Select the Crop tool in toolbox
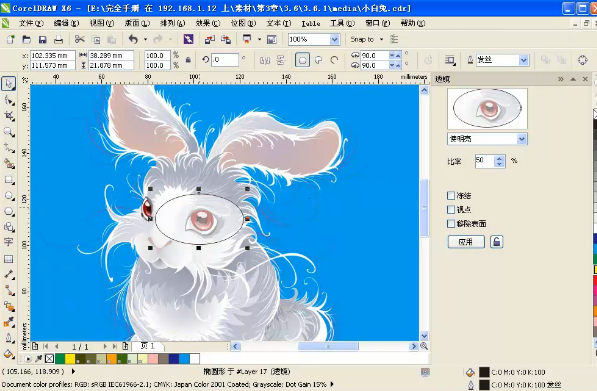 click(x=9, y=116)
